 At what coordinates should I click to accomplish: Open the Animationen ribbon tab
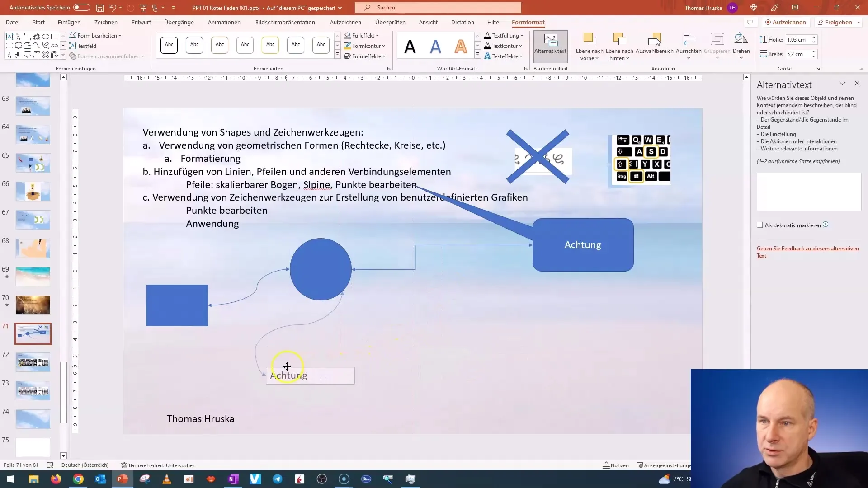[224, 22]
